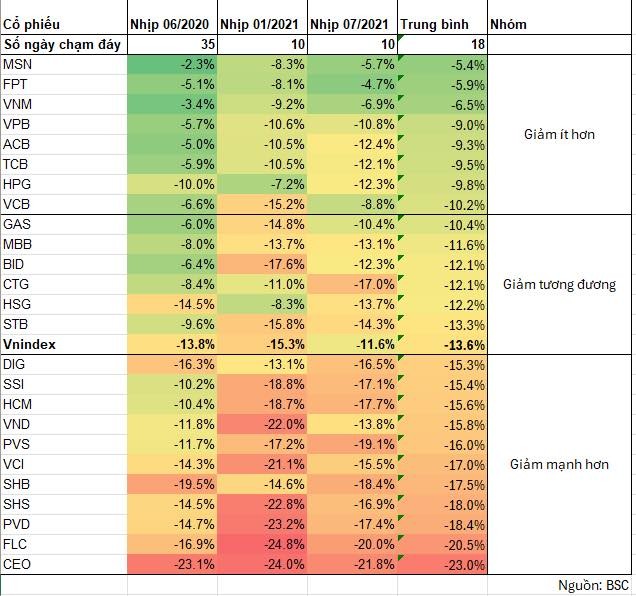Click the Nhịp 07/2021 column header

(352, 22)
